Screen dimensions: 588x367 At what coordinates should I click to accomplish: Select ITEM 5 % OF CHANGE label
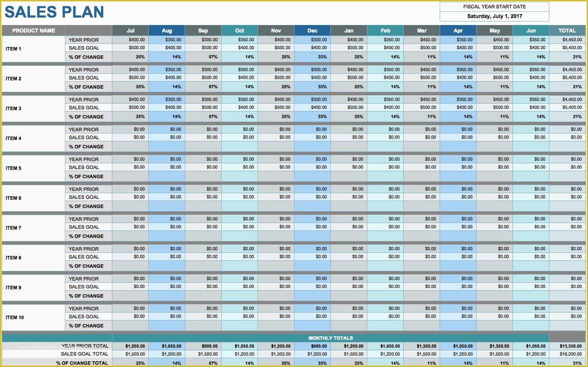89,176
